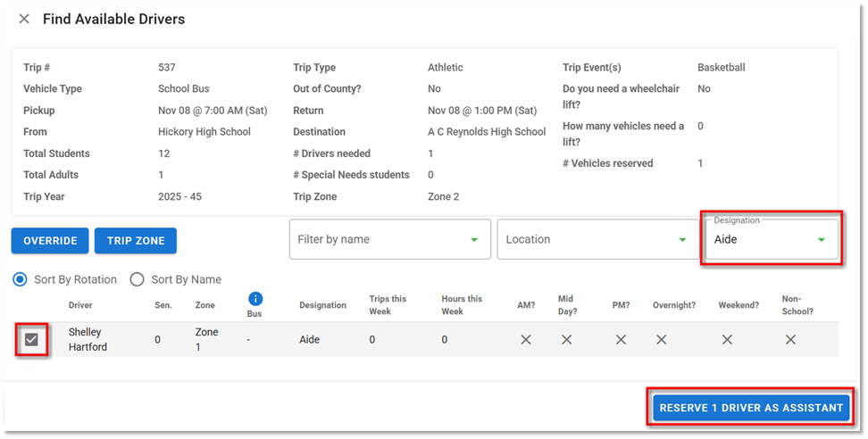
Task: Click the Bus column header
Action: 255,313
